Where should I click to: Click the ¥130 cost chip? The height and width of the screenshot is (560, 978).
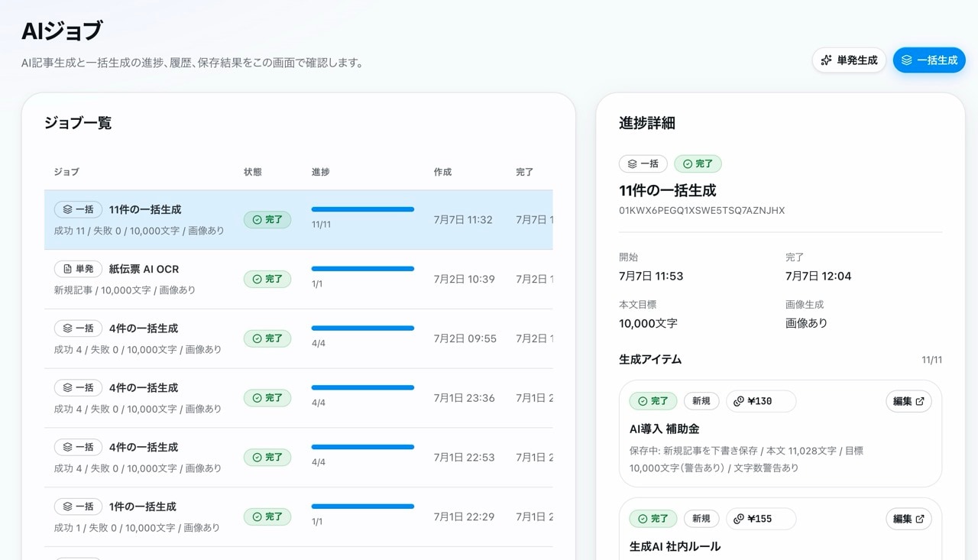click(x=761, y=401)
